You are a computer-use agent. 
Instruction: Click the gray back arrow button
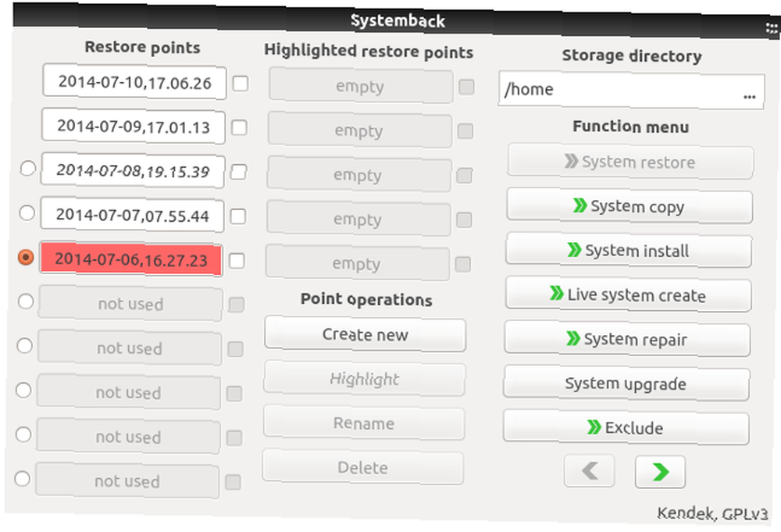(590, 470)
